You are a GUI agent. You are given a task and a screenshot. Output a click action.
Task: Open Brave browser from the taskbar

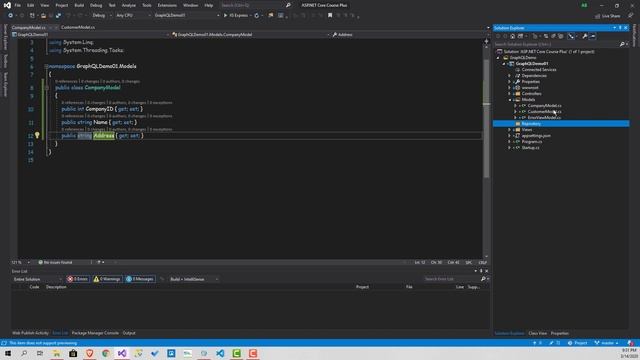[89, 353]
